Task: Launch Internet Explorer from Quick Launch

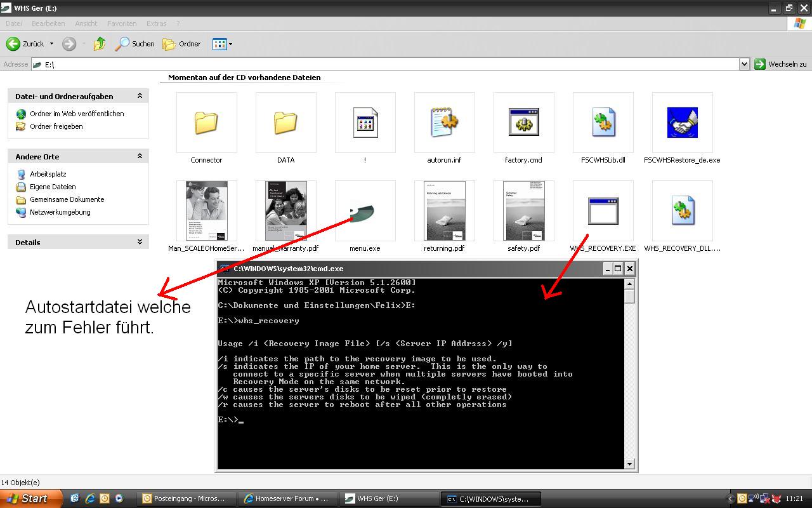Action: click(90, 498)
